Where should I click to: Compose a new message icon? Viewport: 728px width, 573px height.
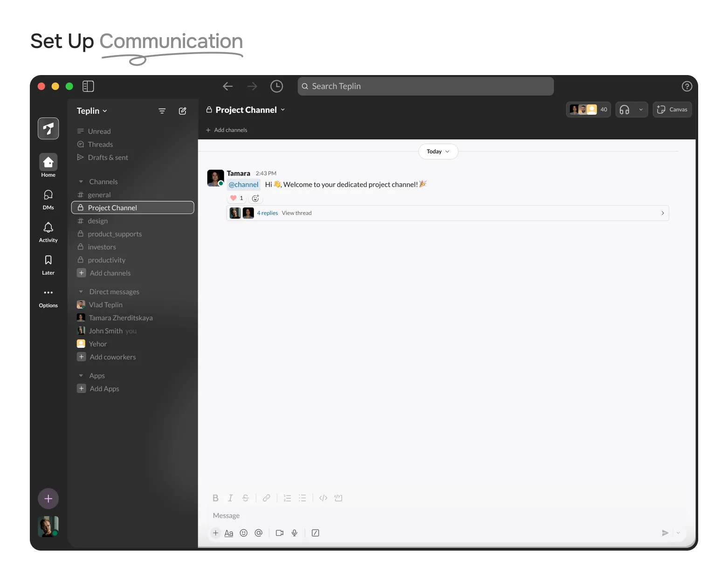183,111
